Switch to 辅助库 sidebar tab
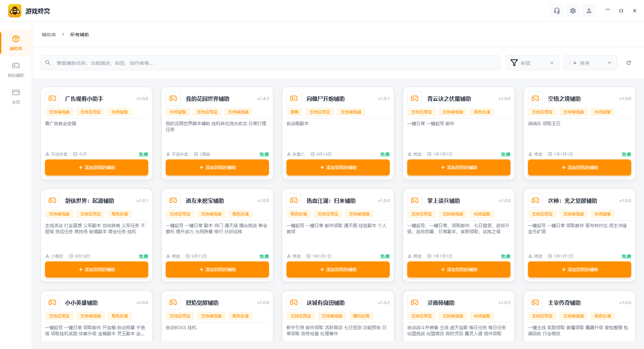This screenshot has width=644, height=349. tap(16, 43)
